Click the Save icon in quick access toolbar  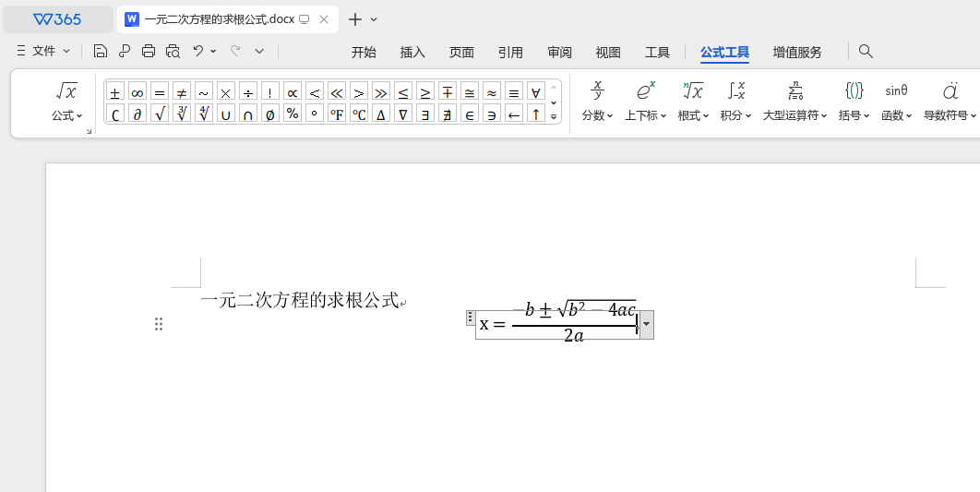point(100,52)
